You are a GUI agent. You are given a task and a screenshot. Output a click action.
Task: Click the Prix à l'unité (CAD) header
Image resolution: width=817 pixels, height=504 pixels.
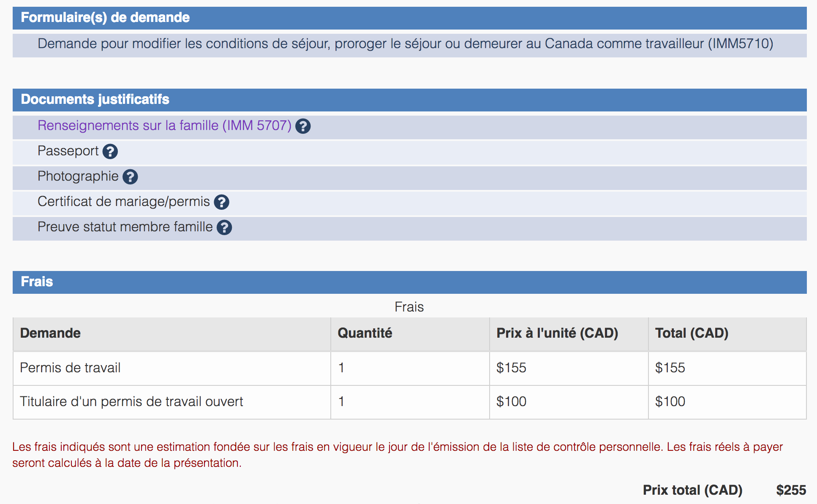click(x=557, y=333)
